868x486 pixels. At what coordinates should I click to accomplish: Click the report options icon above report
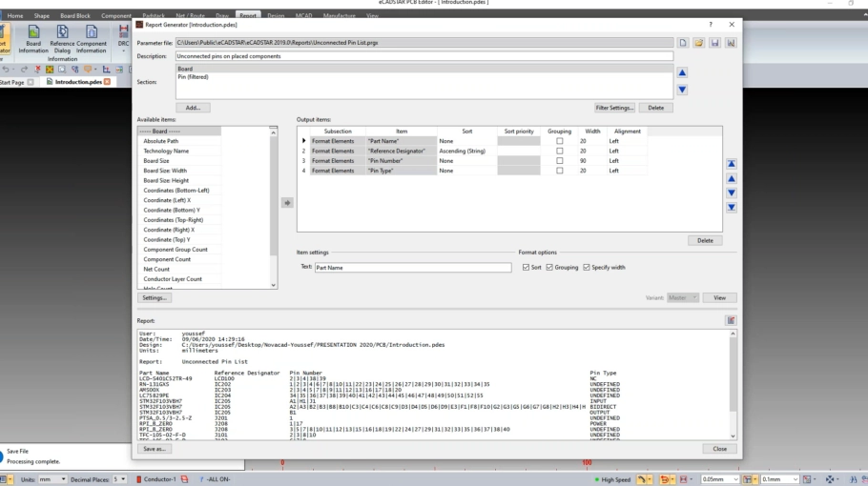(731, 321)
